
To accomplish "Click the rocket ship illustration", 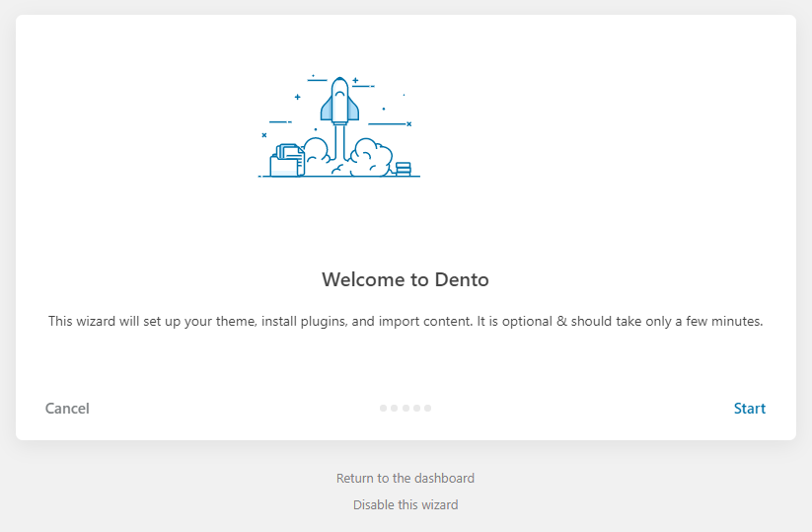I will point(339,100).
